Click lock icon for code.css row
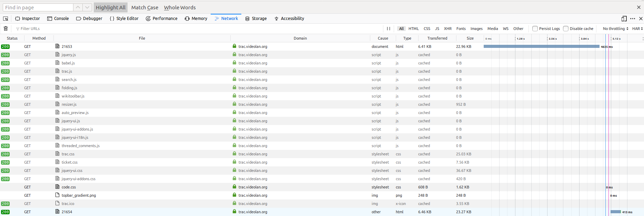 pyautogui.click(x=234, y=187)
